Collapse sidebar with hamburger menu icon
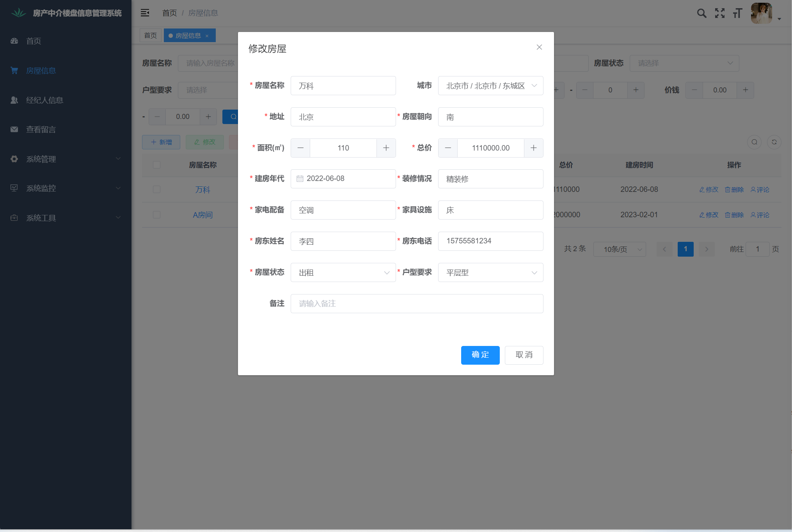The image size is (792, 532). click(x=145, y=13)
